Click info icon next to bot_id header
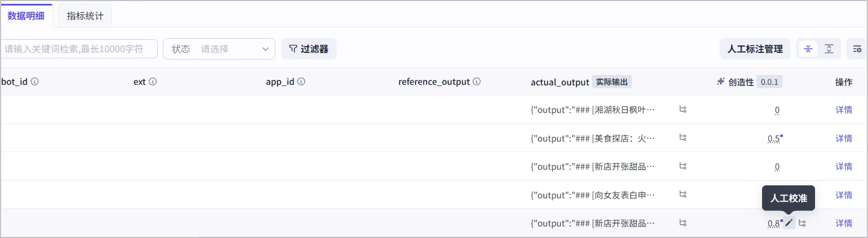868x238 pixels. (35, 82)
